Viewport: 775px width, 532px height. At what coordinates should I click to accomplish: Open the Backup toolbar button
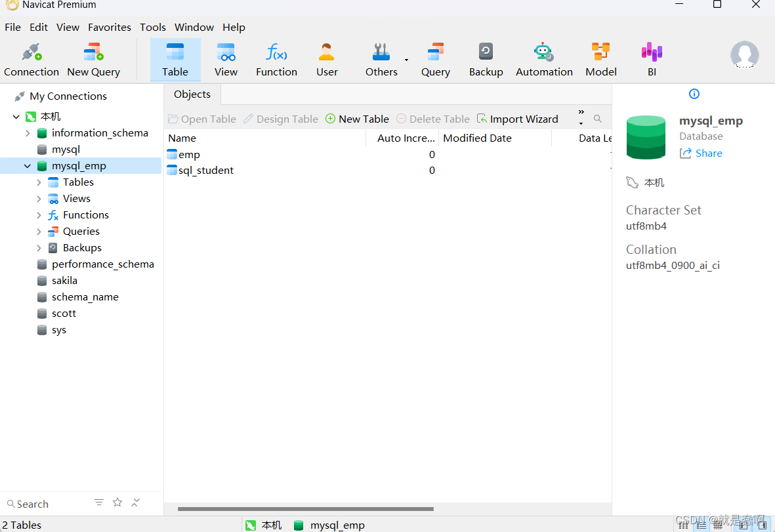point(486,60)
